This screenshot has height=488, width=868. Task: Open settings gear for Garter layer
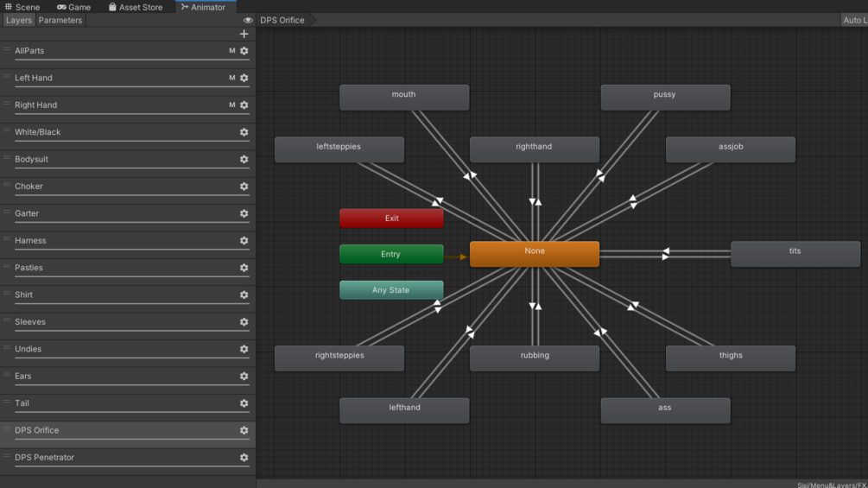[244, 213]
